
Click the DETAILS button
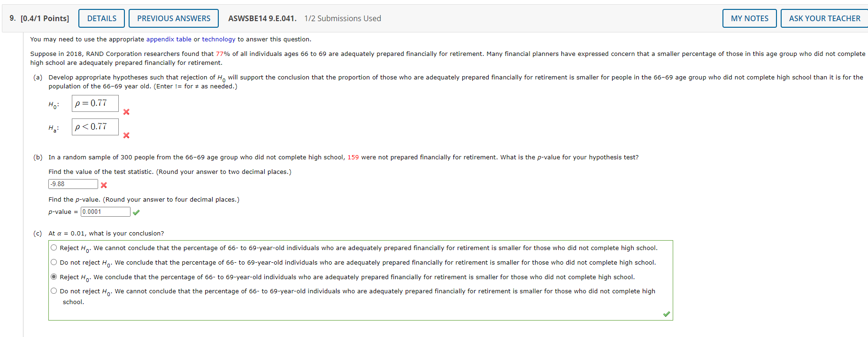(x=101, y=18)
